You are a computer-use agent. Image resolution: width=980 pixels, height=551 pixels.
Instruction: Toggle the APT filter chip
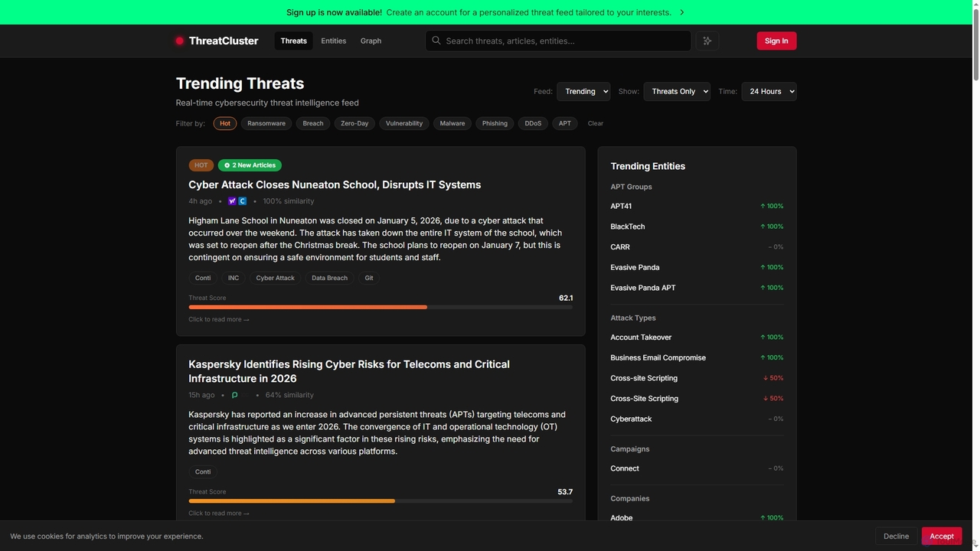(x=565, y=123)
